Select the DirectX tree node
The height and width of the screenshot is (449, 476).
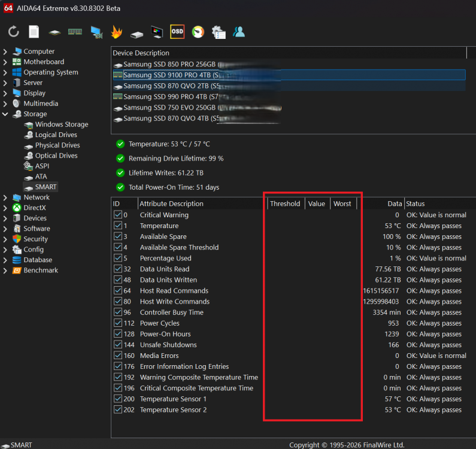35,208
